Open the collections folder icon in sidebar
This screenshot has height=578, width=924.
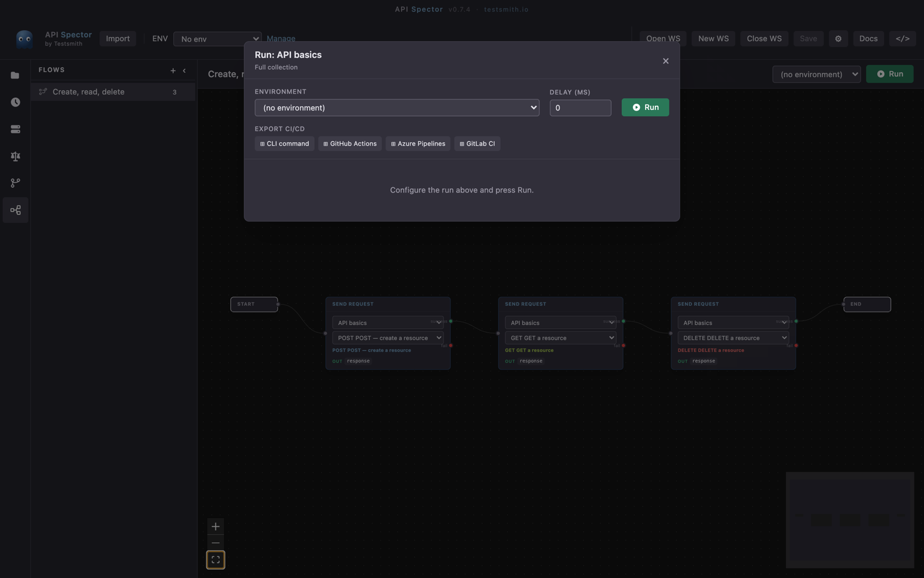[15, 75]
